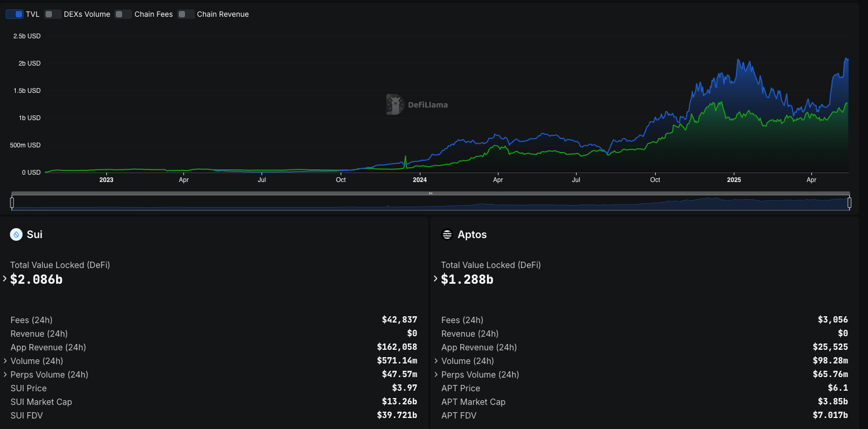Click the Sui chain logo icon
The width and height of the screenshot is (868, 429).
tap(16, 234)
